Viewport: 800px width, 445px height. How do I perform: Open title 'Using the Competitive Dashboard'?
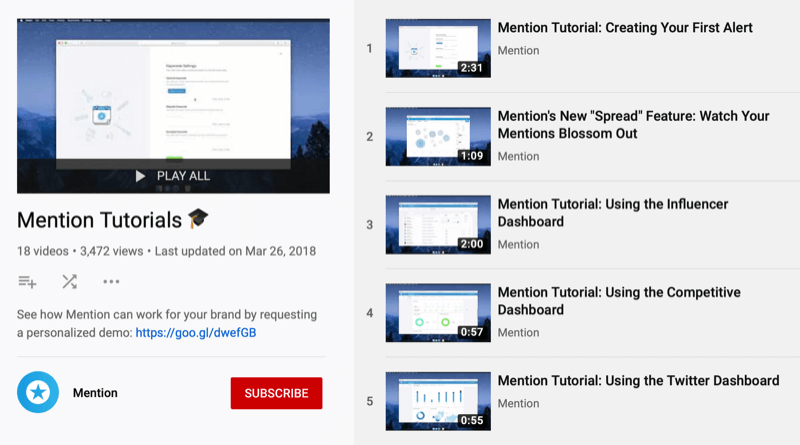619,301
